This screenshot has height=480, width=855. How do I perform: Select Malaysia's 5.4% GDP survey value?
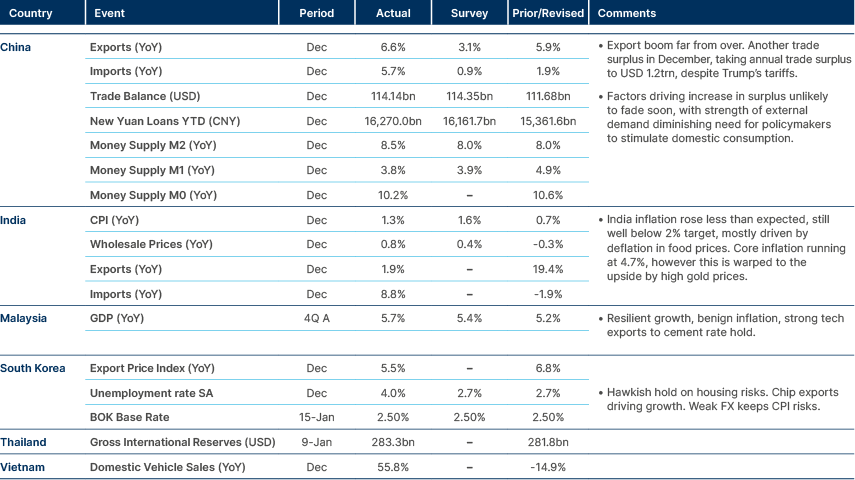(469, 318)
